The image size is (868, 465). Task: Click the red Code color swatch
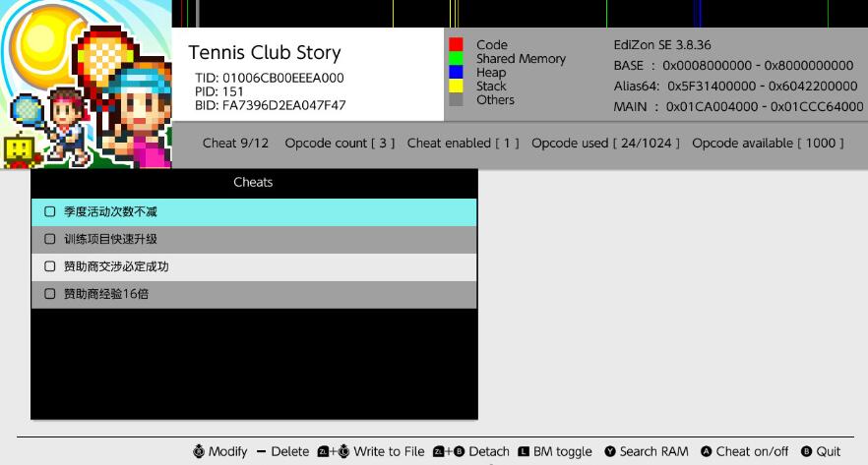click(456, 45)
